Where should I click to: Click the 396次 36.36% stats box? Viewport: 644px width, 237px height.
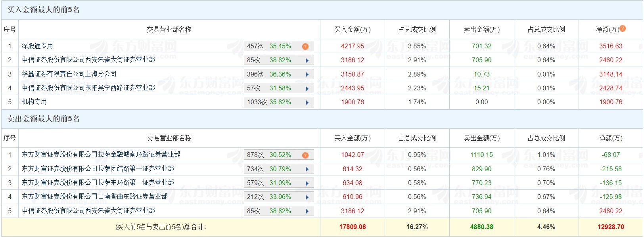[279, 75]
